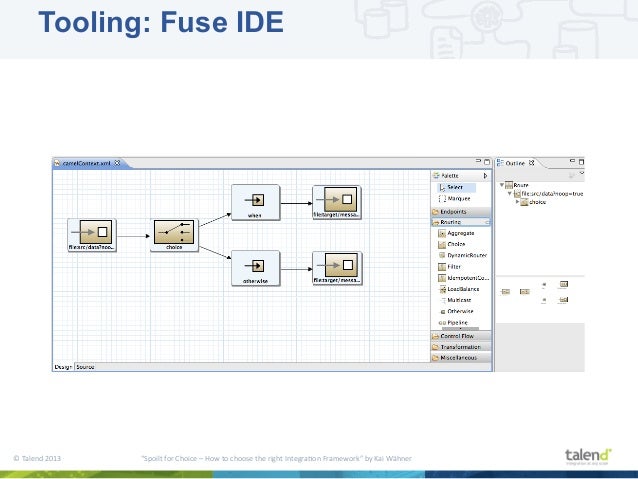
Task: Pick Otherwise from Routing palette
Action: [x=456, y=311]
